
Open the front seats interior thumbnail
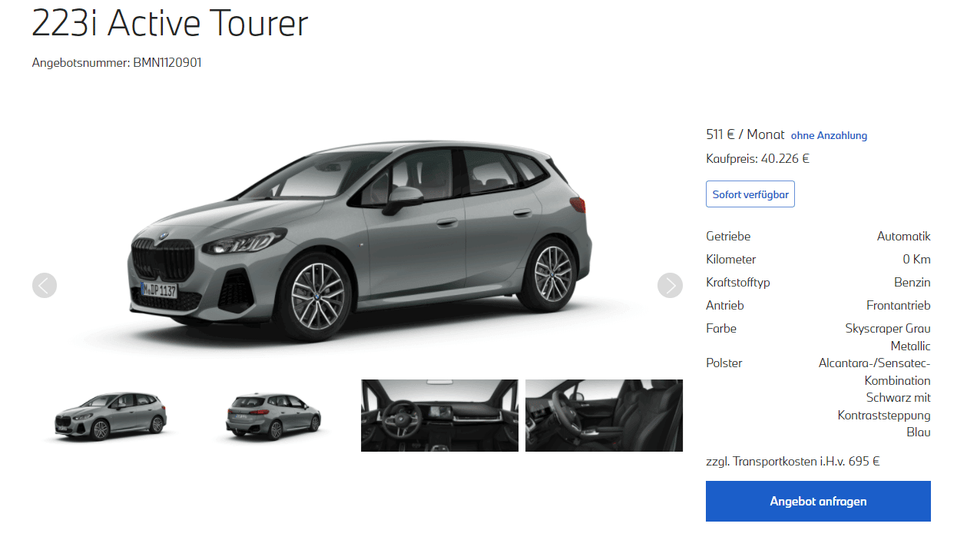(x=604, y=416)
